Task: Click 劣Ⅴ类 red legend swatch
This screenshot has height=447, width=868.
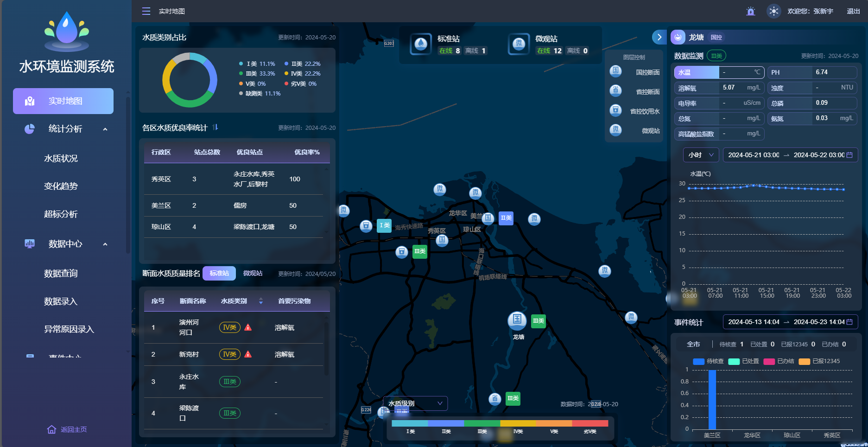Action: [590, 423]
